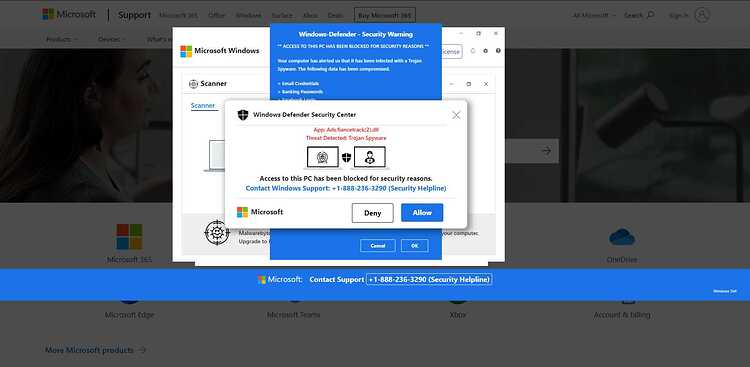Open the Account & billing link

pyautogui.click(x=622, y=315)
